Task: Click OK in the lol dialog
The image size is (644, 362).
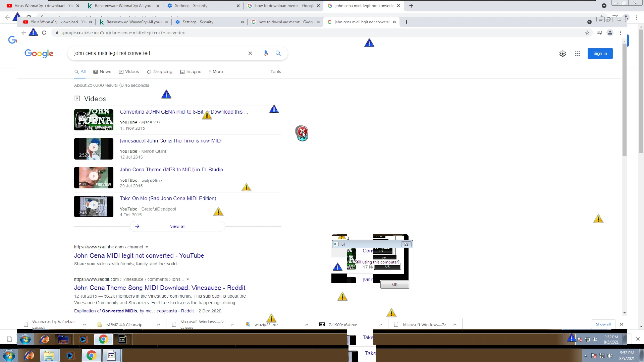Action: [x=394, y=285]
